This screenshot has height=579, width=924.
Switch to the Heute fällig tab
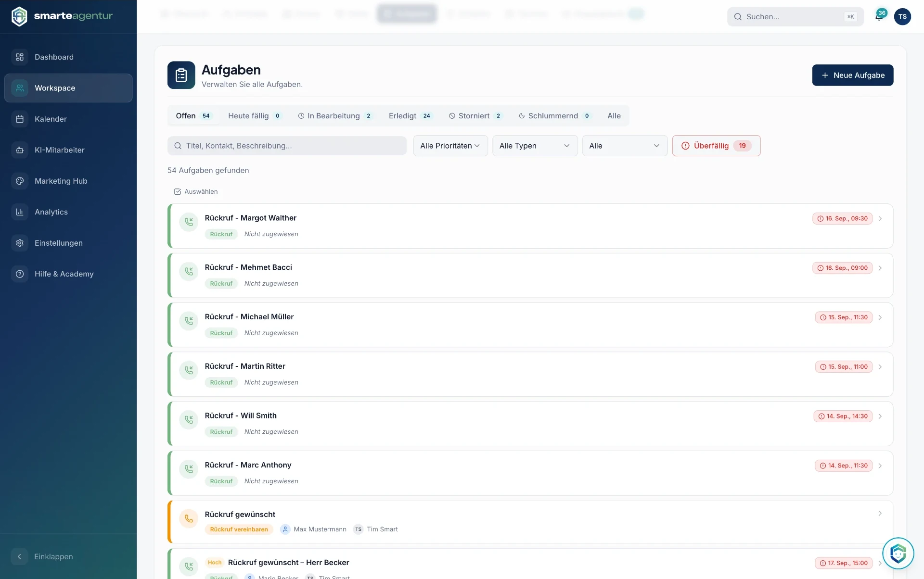pyautogui.click(x=254, y=116)
